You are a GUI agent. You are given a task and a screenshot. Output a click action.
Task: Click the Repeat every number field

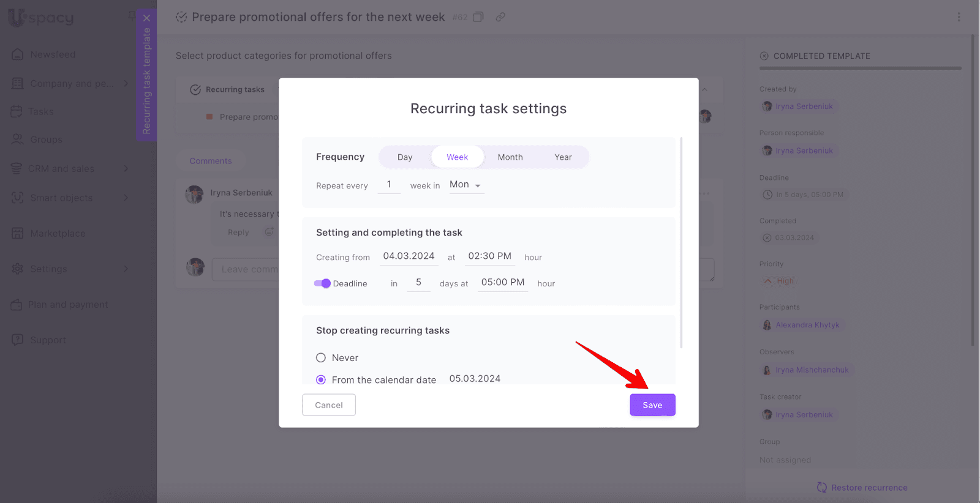[x=389, y=185]
